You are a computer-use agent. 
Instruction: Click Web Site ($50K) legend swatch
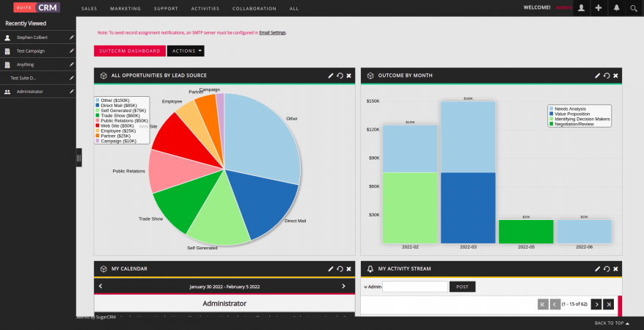[98, 125]
